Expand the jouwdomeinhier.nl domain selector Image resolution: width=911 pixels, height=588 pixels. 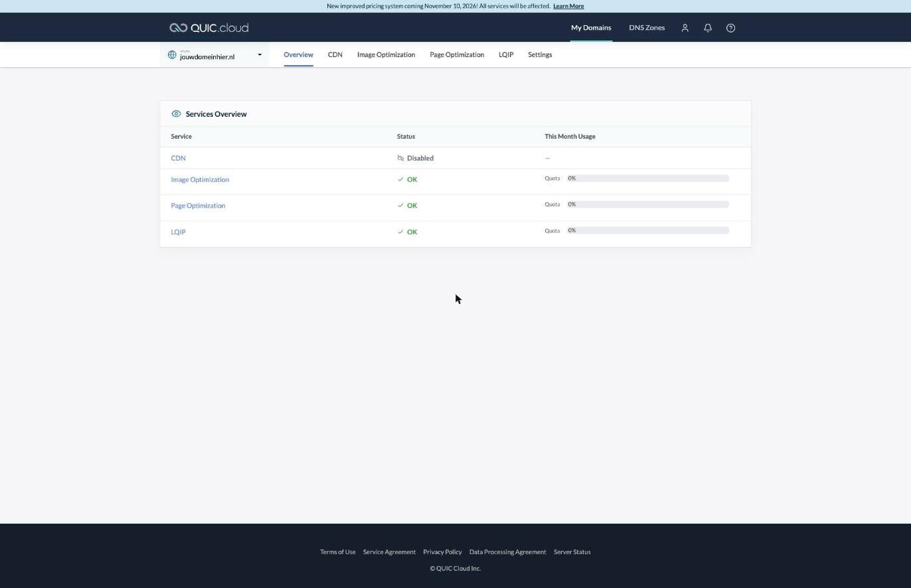214,55
